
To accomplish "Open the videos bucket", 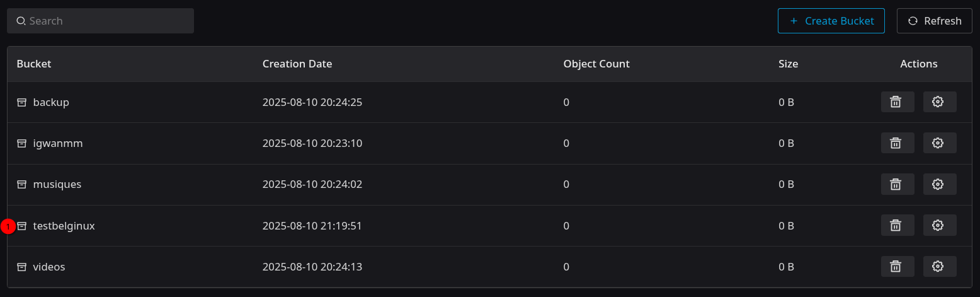I will tap(49, 267).
